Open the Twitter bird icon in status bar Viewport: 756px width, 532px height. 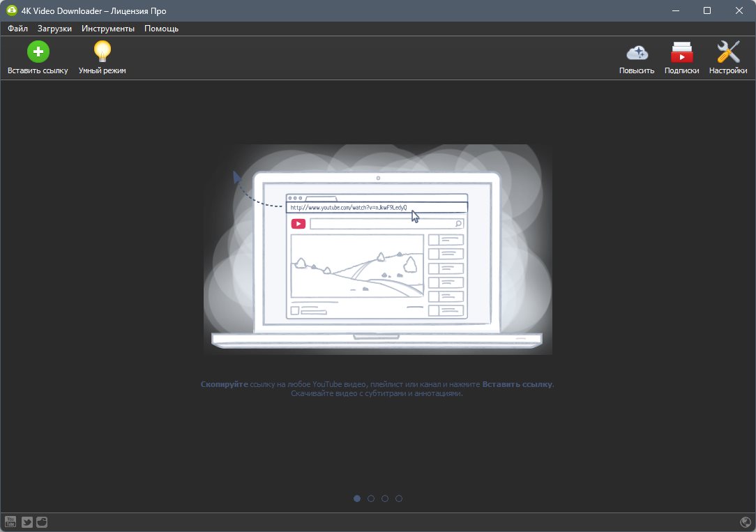pyautogui.click(x=27, y=522)
